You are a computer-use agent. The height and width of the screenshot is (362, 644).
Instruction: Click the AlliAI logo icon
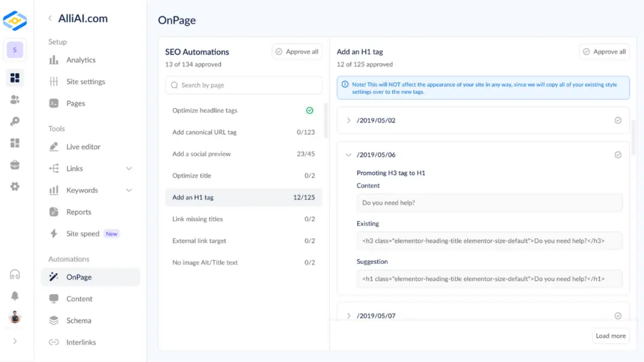coord(14,21)
